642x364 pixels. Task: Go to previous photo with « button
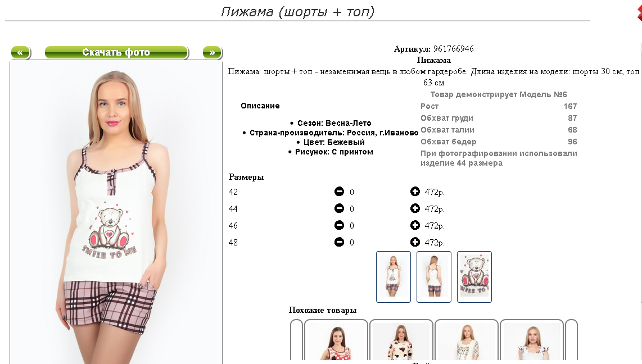click(20, 52)
